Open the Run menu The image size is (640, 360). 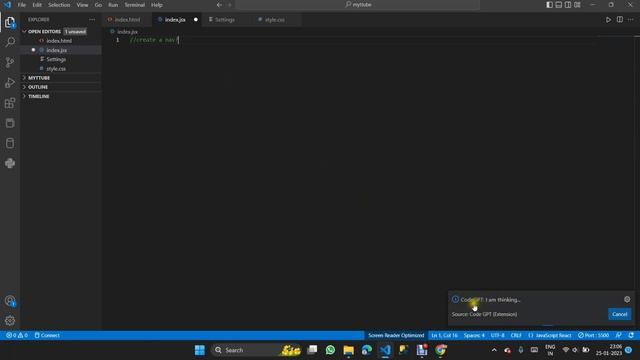pos(113,5)
